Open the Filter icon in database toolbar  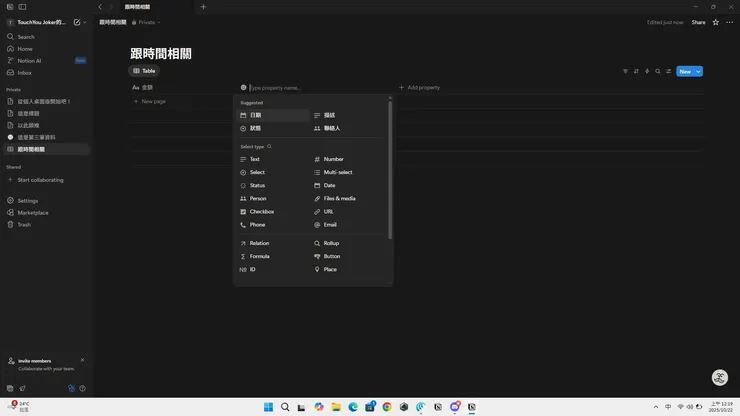point(625,71)
